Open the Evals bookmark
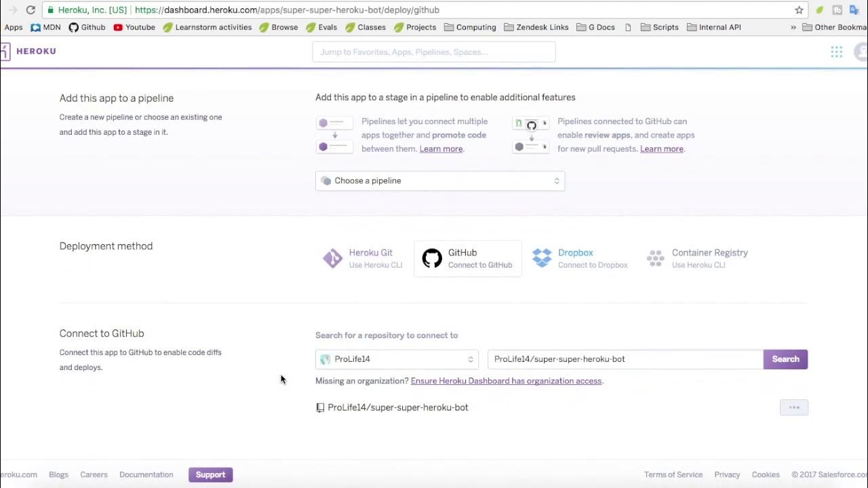 [321, 28]
